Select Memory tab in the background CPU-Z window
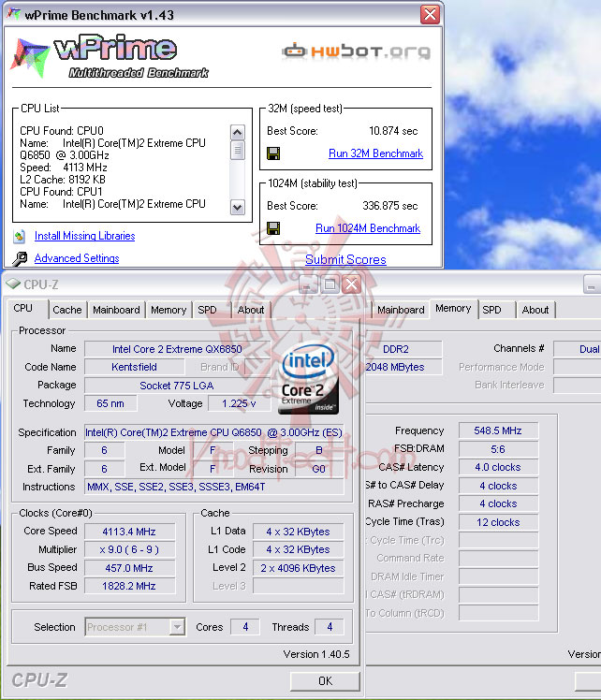The width and height of the screenshot is (601, 700). tap(453, 308)
